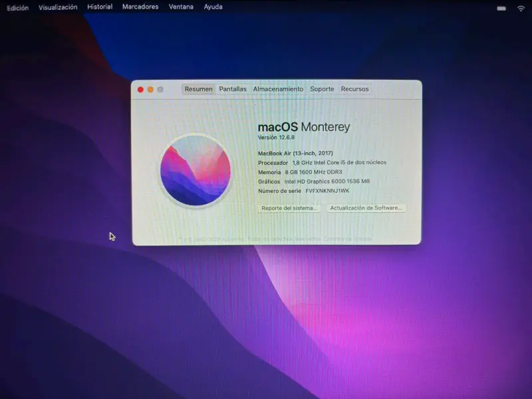This screenshot has width=532, height=399.
Task: Click the Wi-Fi status icon
Action: [x=521, y=9]
